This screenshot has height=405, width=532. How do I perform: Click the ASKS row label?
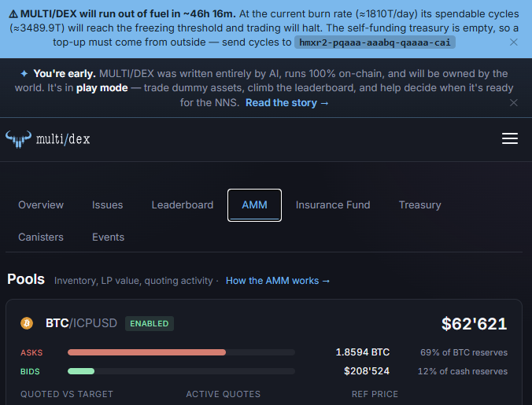(x=31, y=352)
